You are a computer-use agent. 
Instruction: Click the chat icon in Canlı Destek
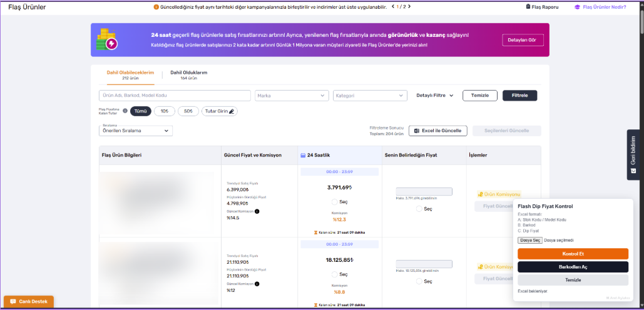pyautogui.click(x=13, y=302)
